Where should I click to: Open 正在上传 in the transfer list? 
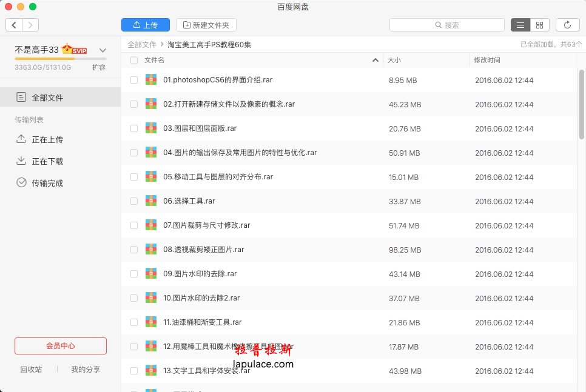[x=47, y=139]
